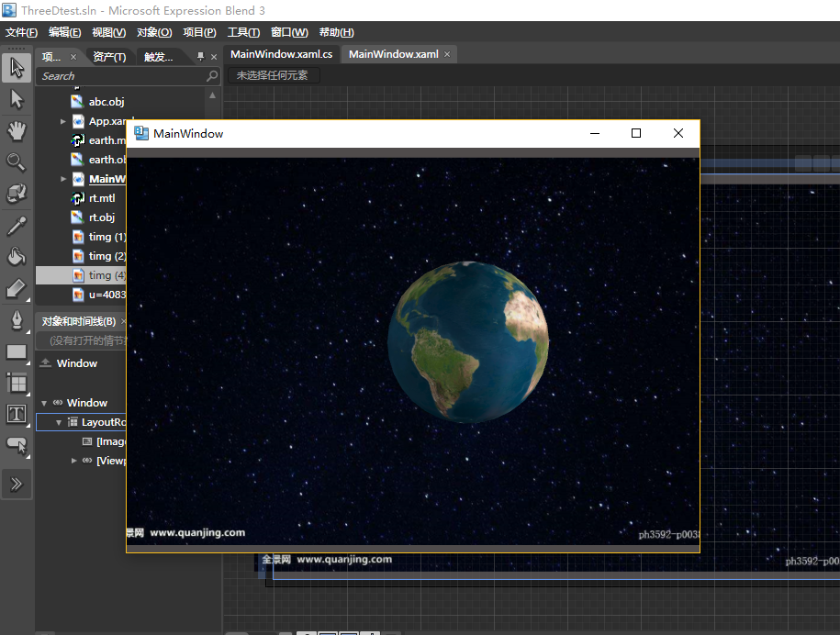
Task: Select the rt.obj file
Action: pos(102,217)
